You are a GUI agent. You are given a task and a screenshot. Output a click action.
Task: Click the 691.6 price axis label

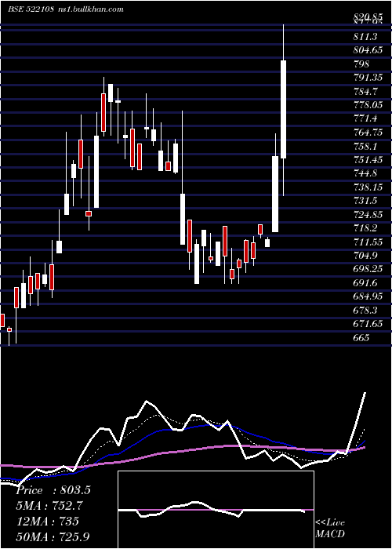coord(365,283)
